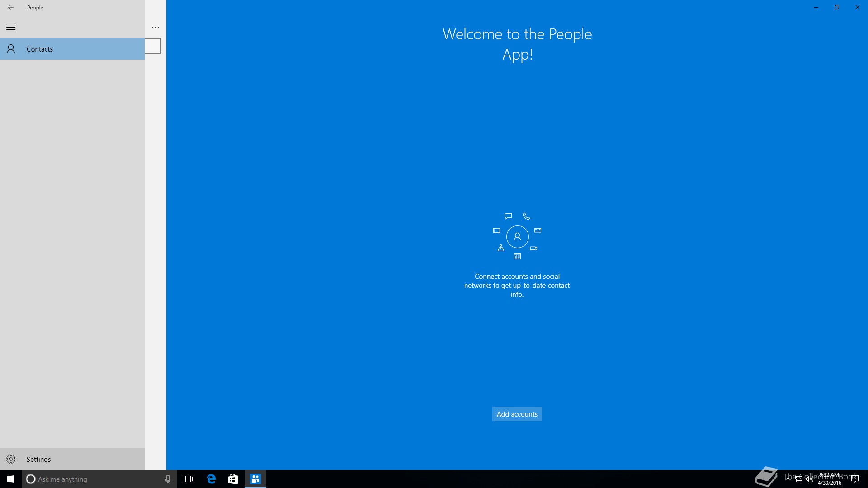Click the taskbar clock showing 4/30/2016

[x=829, y=479]
